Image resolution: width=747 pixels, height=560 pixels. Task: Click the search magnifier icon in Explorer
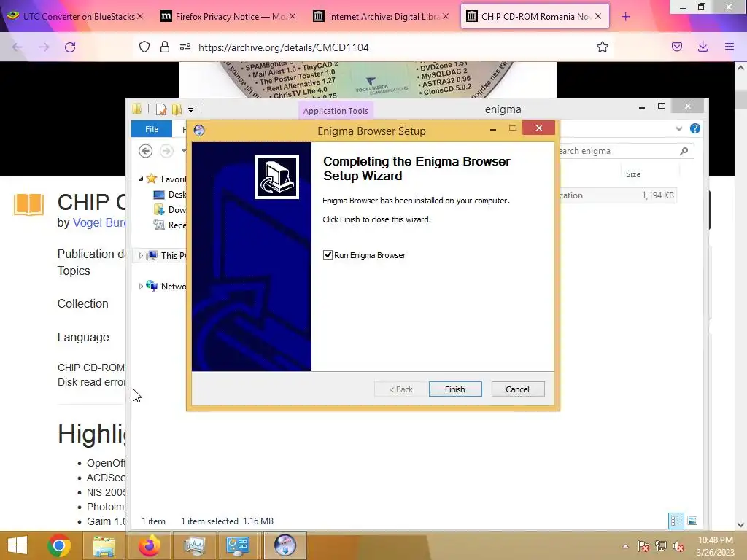pyautogui.click(x=684, y=151)
